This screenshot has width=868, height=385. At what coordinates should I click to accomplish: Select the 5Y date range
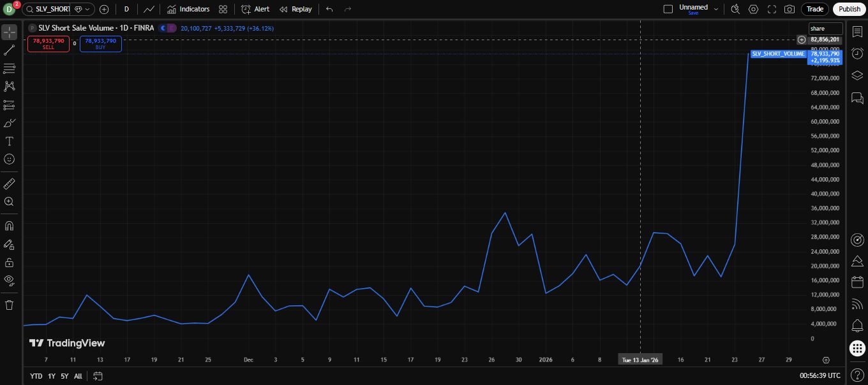[x=64, y=376]
